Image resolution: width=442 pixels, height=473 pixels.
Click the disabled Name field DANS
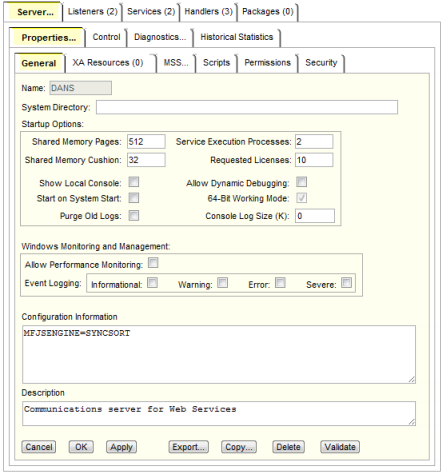pos(81,88)
